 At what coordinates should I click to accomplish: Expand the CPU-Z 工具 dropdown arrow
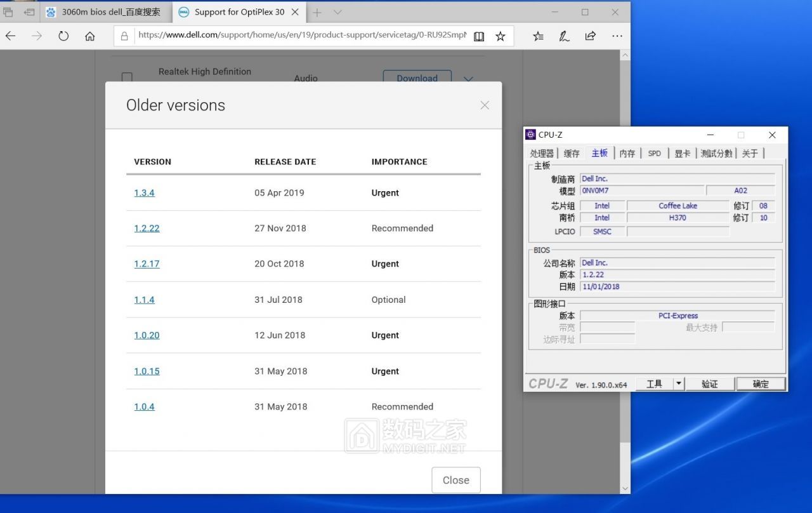click(x=678, y=383)
